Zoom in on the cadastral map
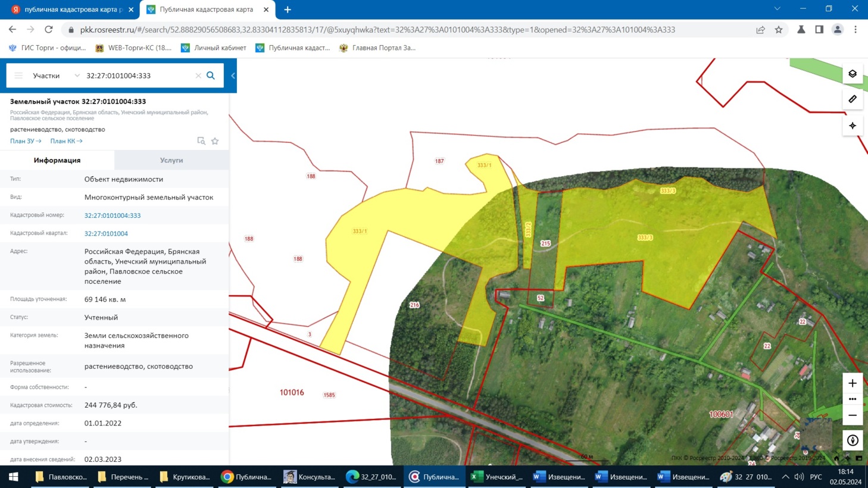 pos(853,383)
